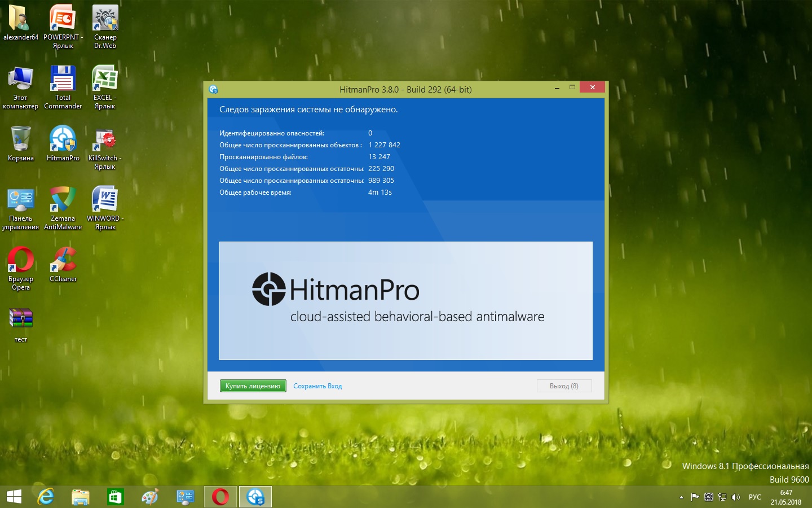Click the green Купить лицензию button
812x508 pixels.
coord(253,386)
